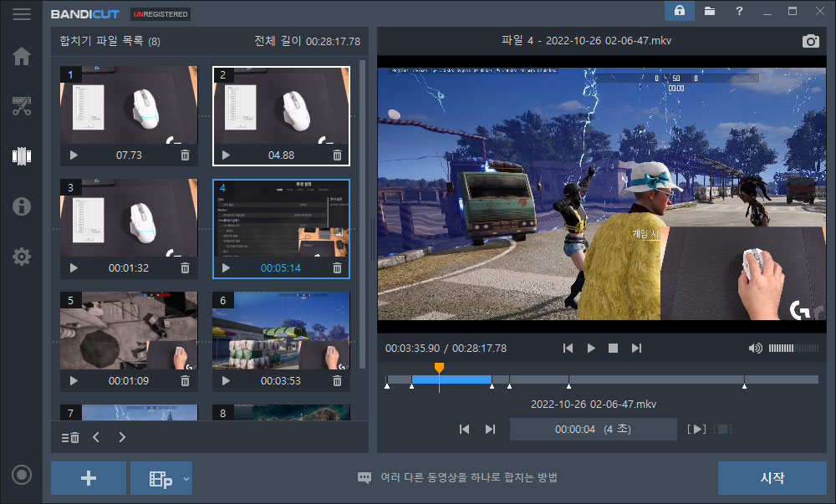The image size is (836, 504).
Task: Play the segment with bracket play icon
Action: point(696,429)
